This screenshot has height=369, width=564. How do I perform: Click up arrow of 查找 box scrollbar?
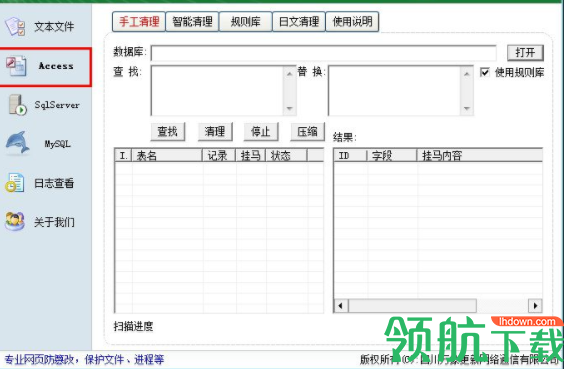click(290, 74)
